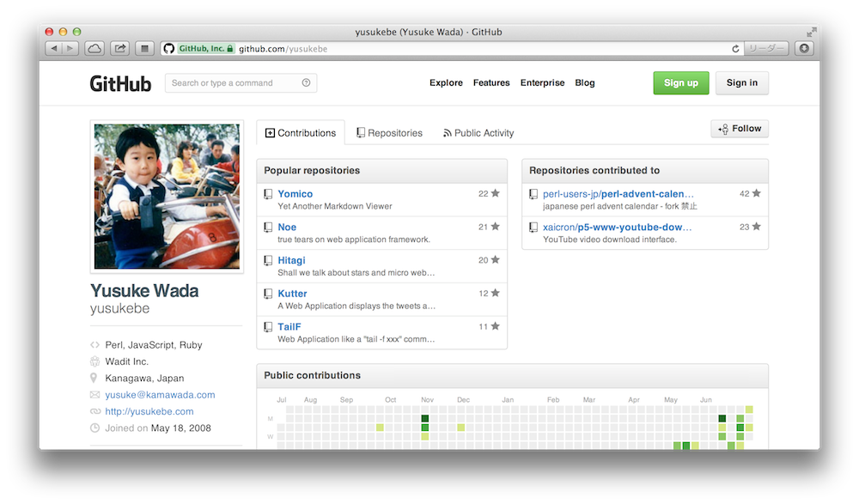The width and height of the screenshot is (859, 504).
Task: Click the star icon for Yomico
Action: click(496, 193)
